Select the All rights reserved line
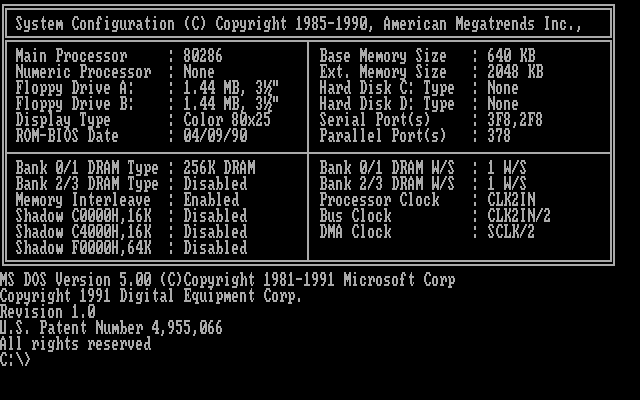Screen dimensions: 640x400 pyautogui.click(x=76, y=344)
